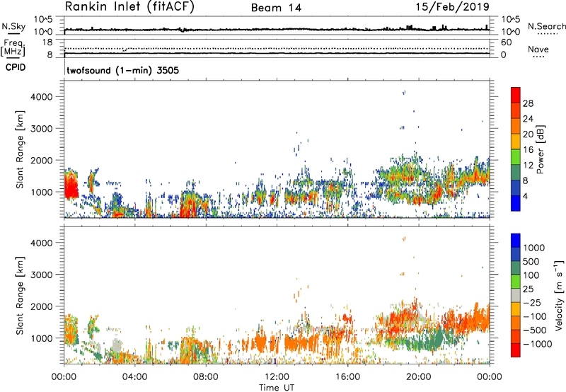The image size is (566, 392).
Task: Click the '28' tick on Power colorbar
Action: click(x=528, y=103)
